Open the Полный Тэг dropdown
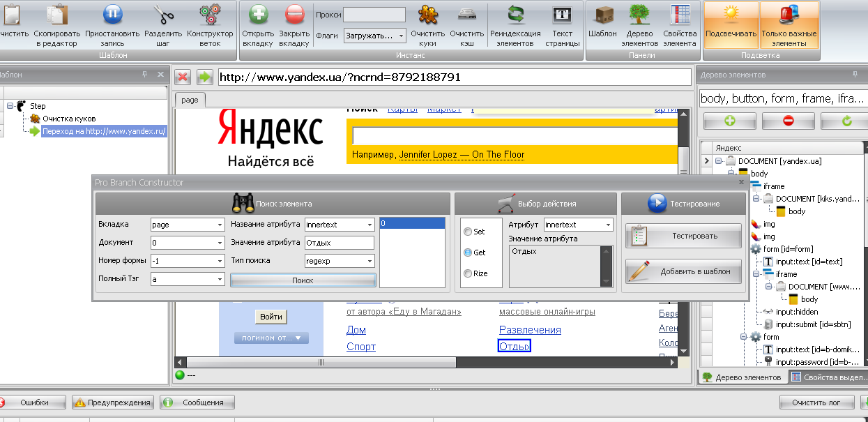Screen dimensions: 868x422 (220, 279)
